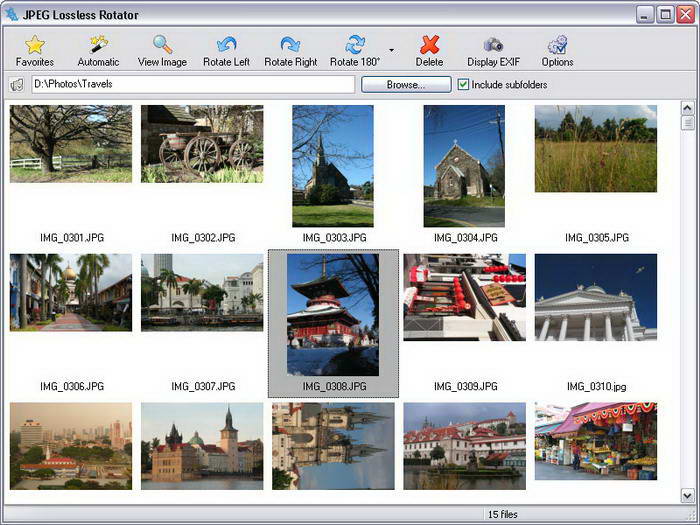Apply Rotate 180° to the image
This screenshot has width=700, height=525.
tap(354, 45)
